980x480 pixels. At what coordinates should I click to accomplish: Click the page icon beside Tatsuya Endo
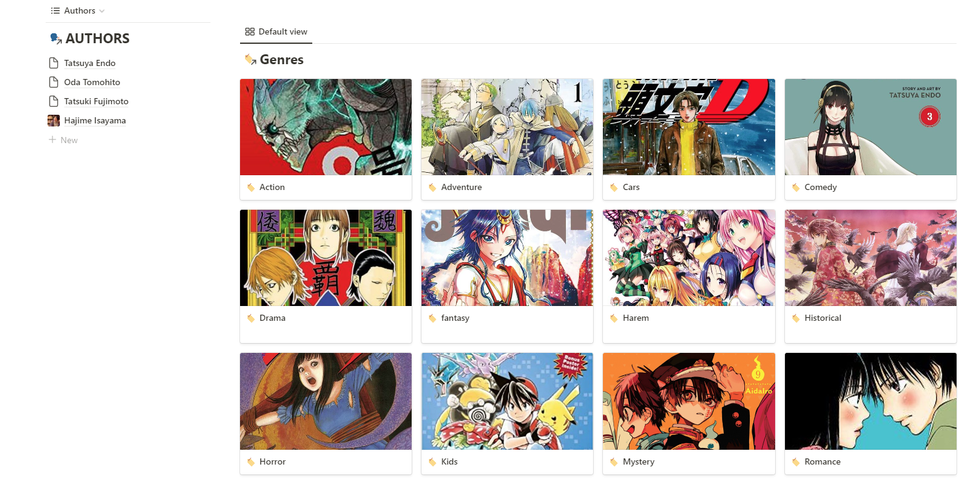click(54, 63)
